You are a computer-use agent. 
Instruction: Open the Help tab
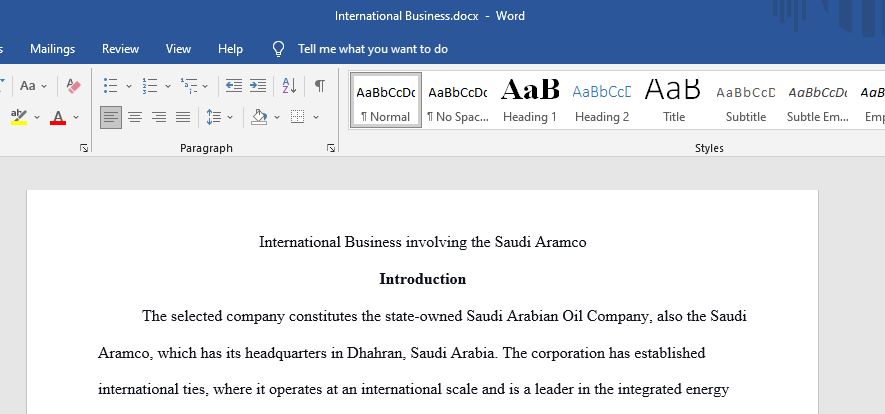[230, 49]
